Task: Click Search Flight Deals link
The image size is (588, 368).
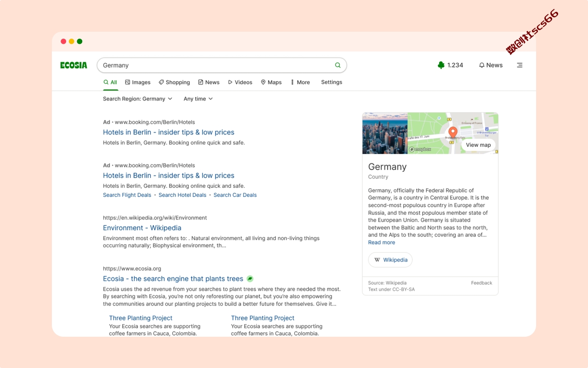Action: [127, 195]
